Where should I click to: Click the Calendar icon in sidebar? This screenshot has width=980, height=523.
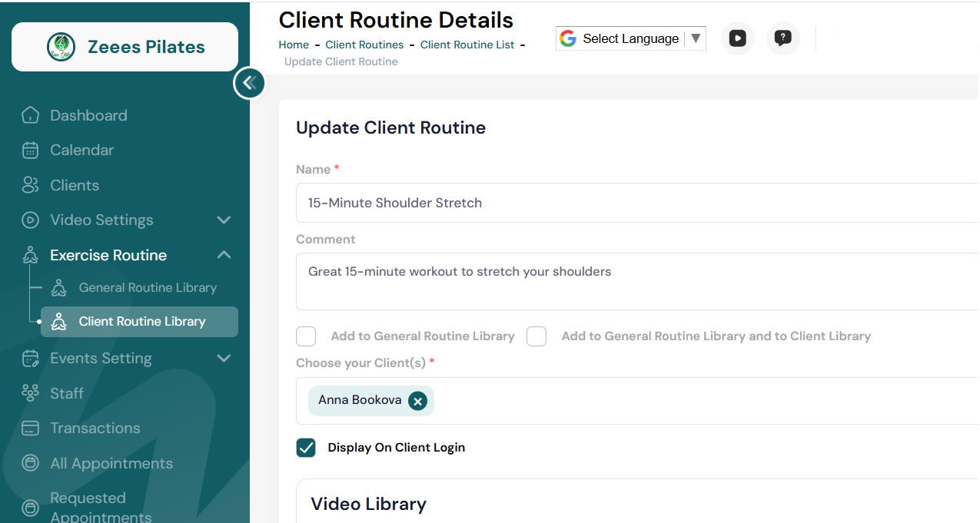click(x=30, y=150)
